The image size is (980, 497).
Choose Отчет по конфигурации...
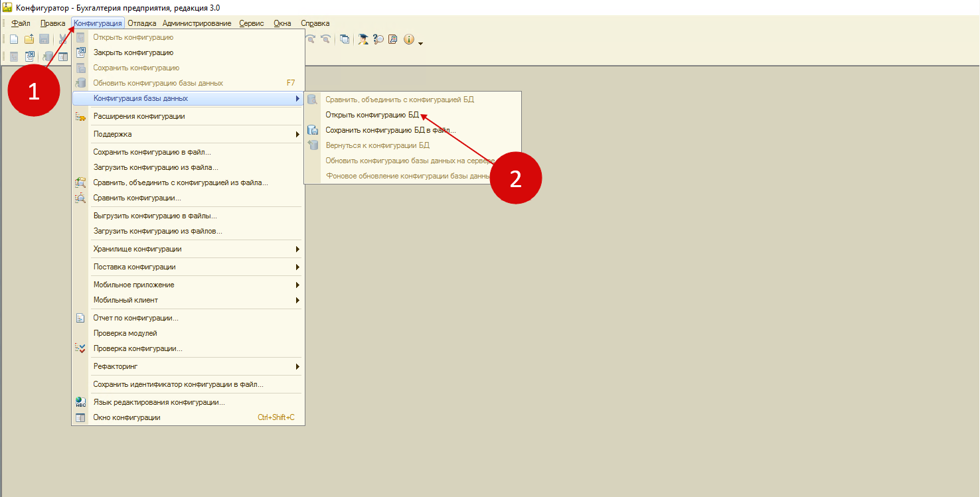[x=189, y=318]
